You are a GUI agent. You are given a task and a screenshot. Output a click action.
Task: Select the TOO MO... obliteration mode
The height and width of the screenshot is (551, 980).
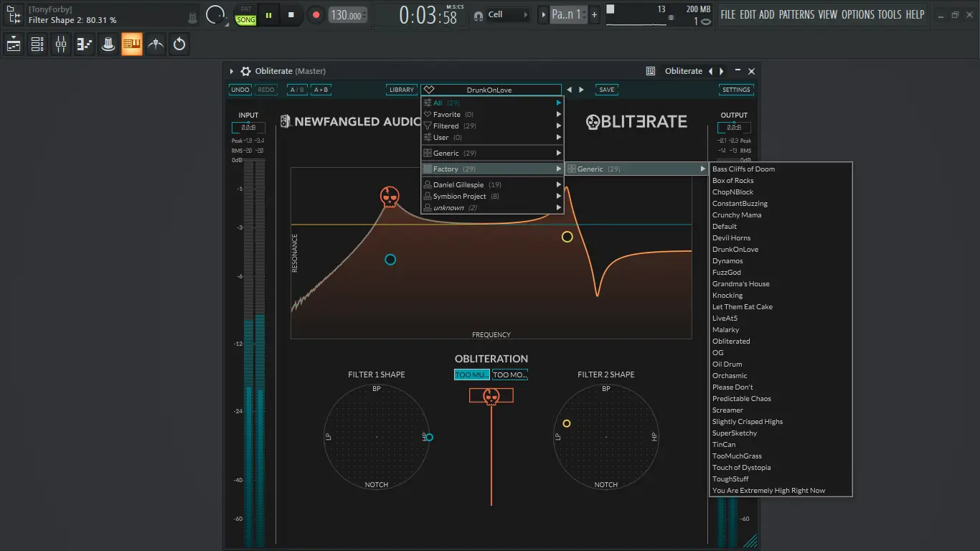[510, 375]
